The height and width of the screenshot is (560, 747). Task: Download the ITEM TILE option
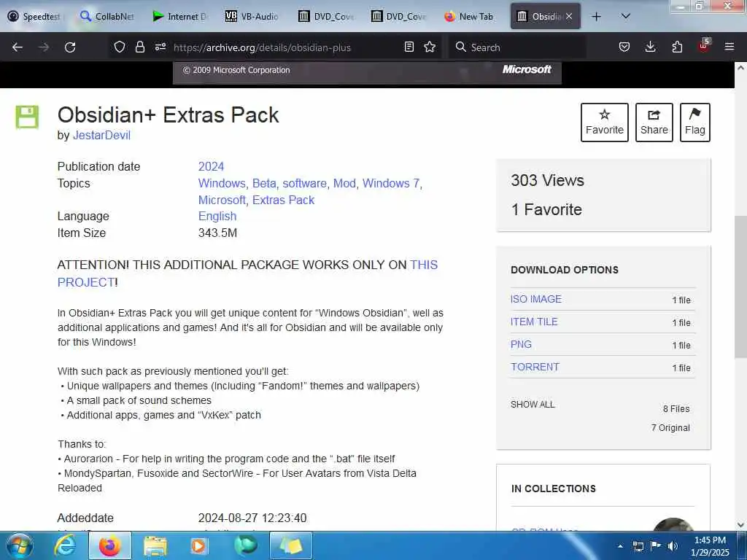534,322
